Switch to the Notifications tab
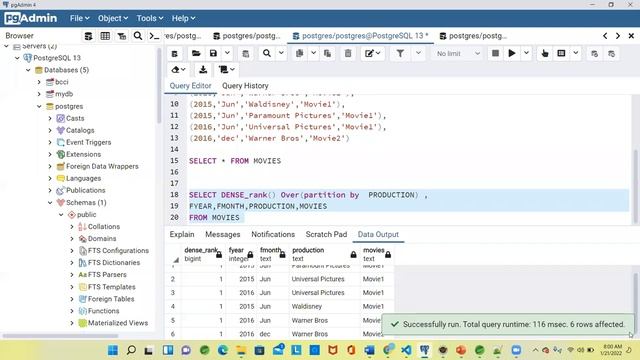The image size is (640, 360). click(x=273, y=234)
